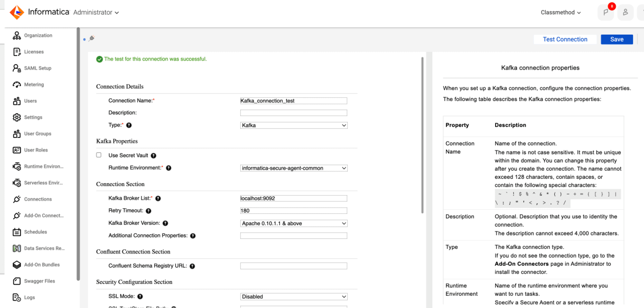Image resolution: width=644 pixels, height=308 pixels.
Task: Show help for SSL Mode
Action: coord(140,296)
